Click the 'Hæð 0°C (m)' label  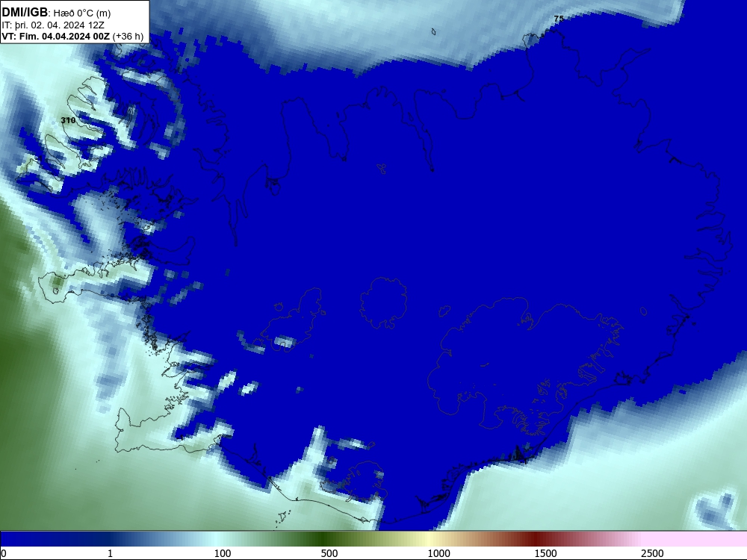[x=82, y=13]
